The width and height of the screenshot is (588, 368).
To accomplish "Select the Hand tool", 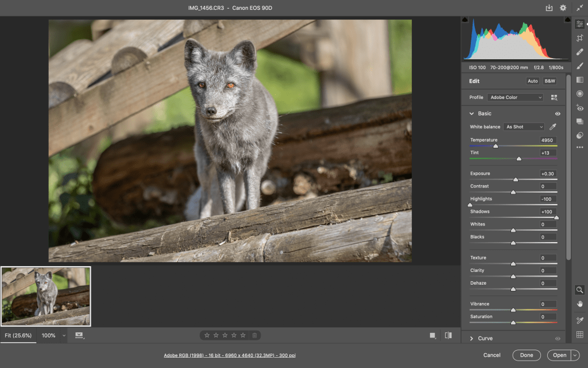I will point(580,304).
